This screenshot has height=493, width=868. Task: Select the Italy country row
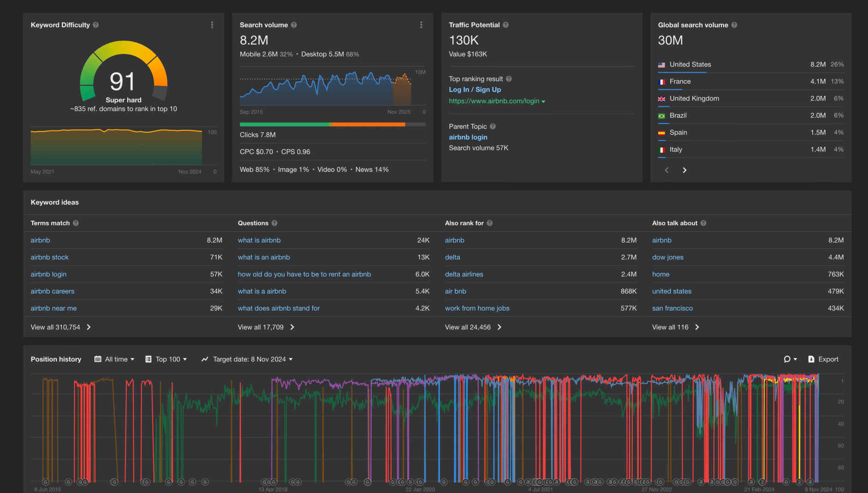click(751, 150)
